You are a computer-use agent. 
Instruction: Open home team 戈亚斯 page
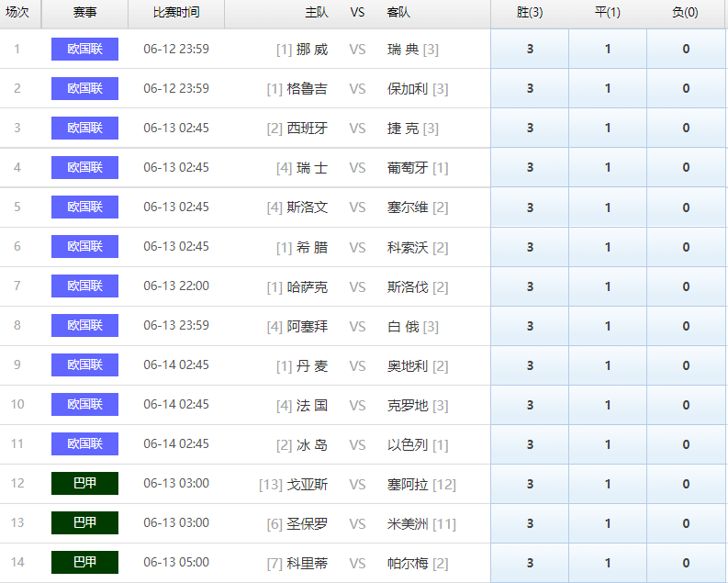point(308,485)
